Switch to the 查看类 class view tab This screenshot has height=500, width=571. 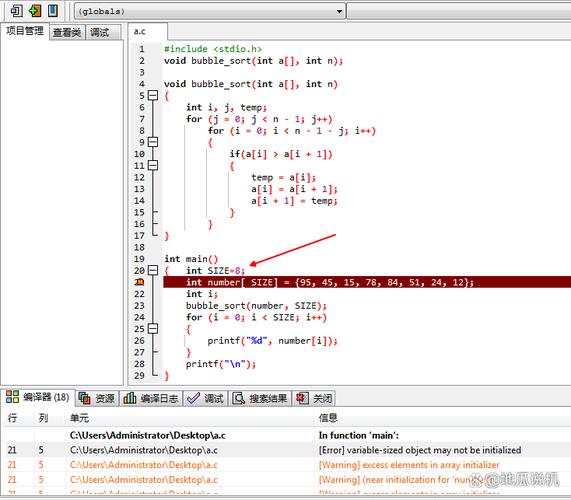point(67,32)
